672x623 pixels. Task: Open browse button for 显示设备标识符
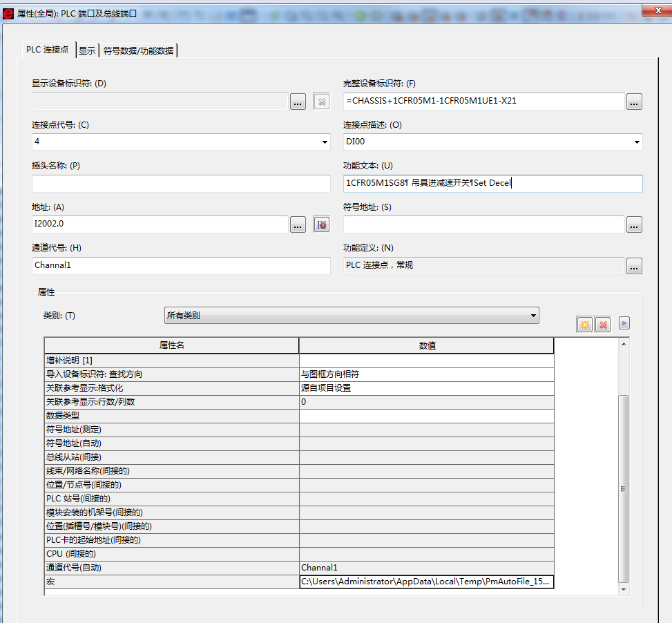click(x=298, y=102)
